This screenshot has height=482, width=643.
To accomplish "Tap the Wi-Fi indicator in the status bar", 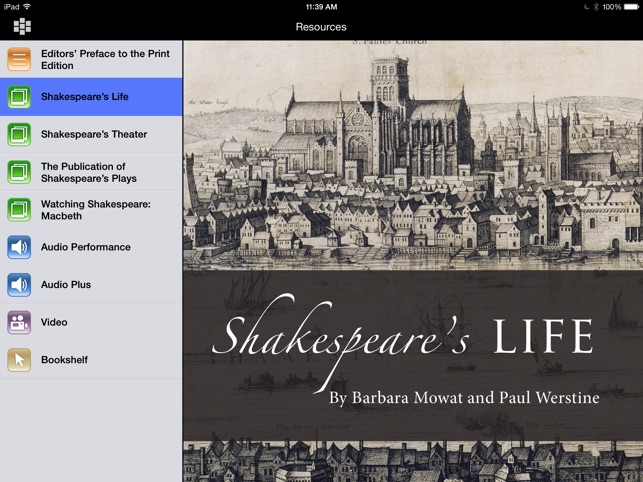I will click(27, 7).
